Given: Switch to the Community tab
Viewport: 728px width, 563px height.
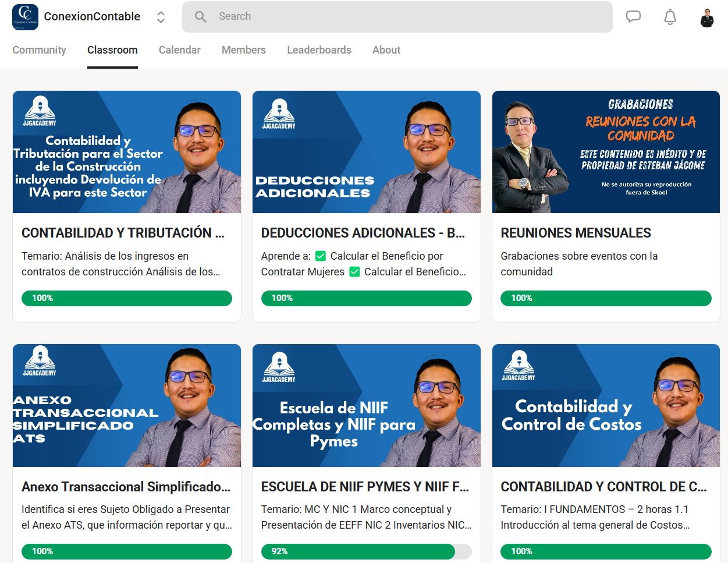Looking at the screenshot, I should (x=40, y=50).
